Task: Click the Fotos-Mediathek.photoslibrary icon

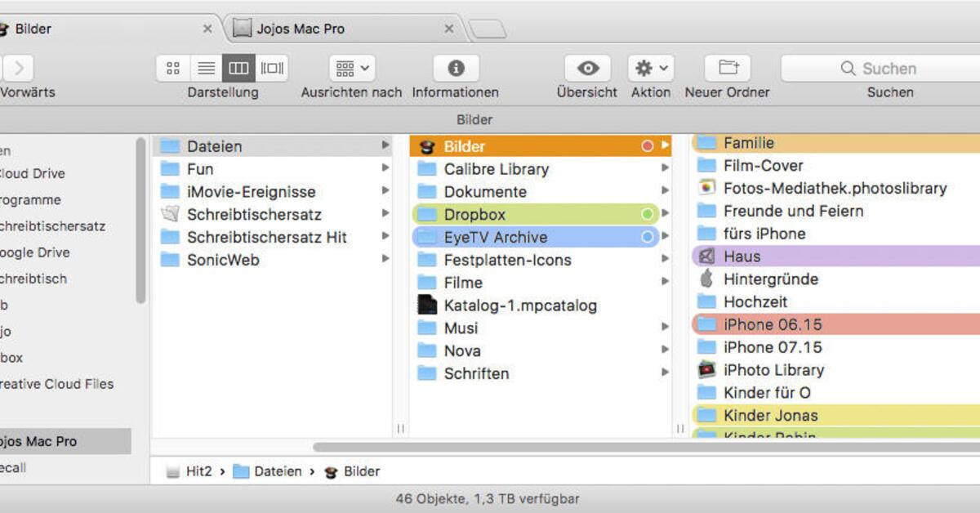Action: coord(707,188)
